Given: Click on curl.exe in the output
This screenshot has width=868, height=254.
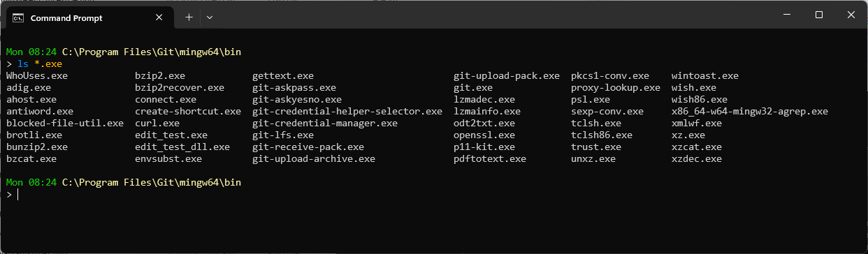Looking at the screenshot, I should coord(157,124).
